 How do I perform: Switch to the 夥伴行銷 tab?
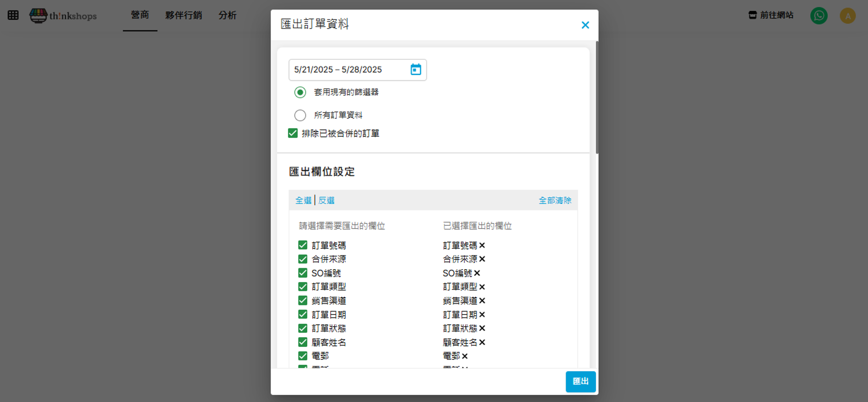point(184,15)
